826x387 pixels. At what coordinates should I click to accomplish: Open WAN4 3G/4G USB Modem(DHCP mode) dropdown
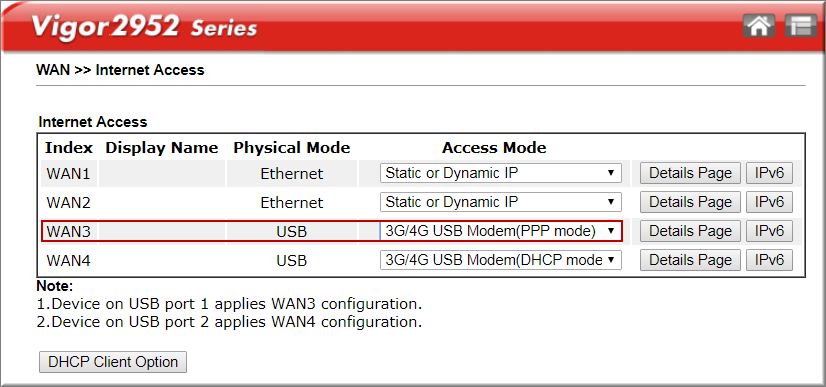pos(500,260)
